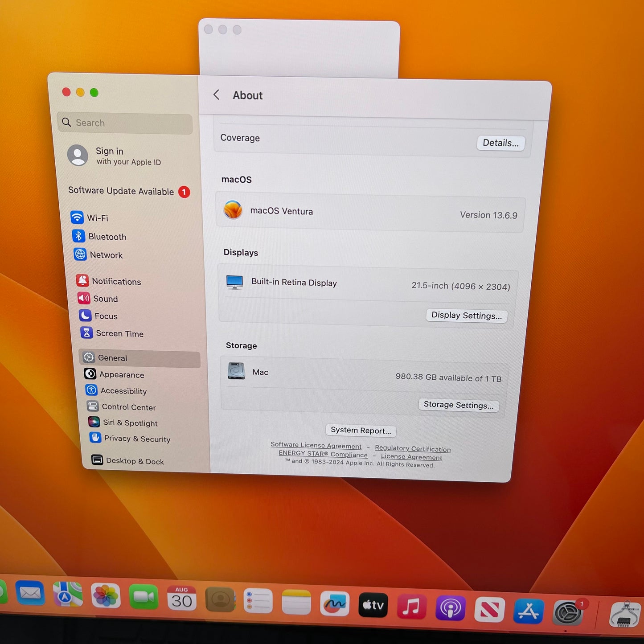Open News from the Dock
This screenshot has width=644, height=644.
489,610
